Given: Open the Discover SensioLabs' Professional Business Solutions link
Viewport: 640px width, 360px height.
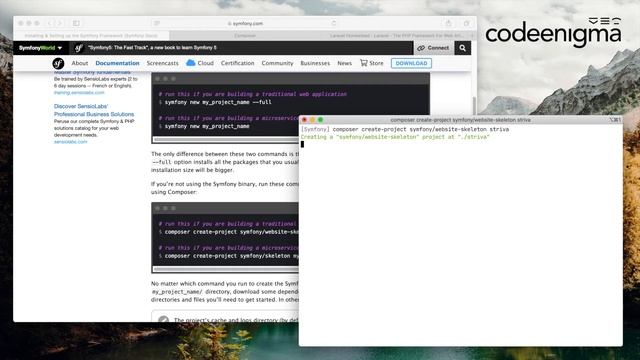Looking at the screenshot, I should (94, 110).
